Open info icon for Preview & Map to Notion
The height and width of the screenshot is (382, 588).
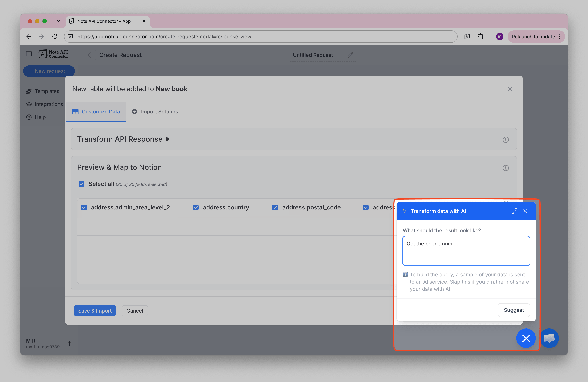coord(506,168)
